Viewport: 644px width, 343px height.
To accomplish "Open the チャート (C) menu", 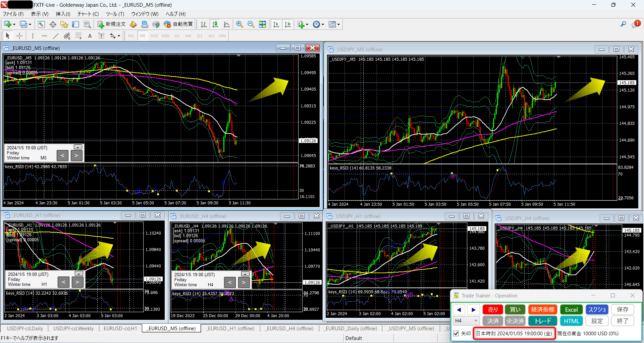I will point(88,14).
